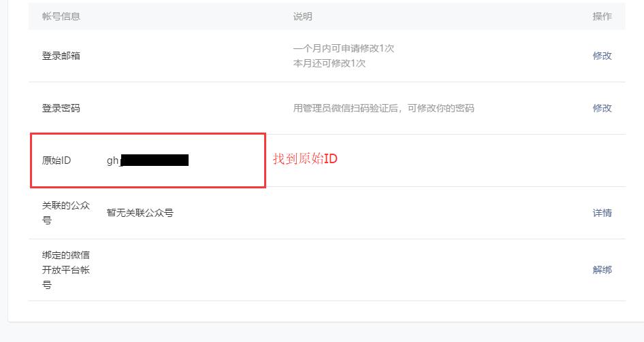Image resolution: width=644 pixels, height=342 pixels.
Task: Open 详情 for 关联的公众号
Action: coord(602,213)
